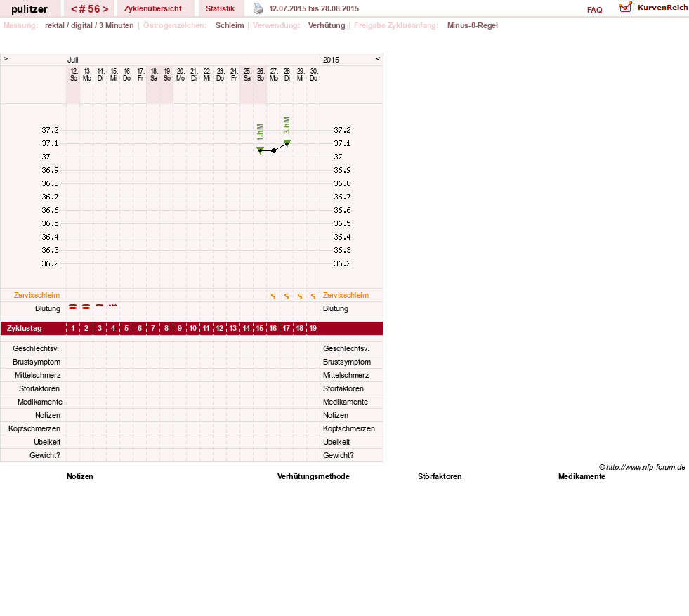The image size is (689, 616).
Task: Click the left Geschlechtsv. row label
Action: [x=36, y=348]
